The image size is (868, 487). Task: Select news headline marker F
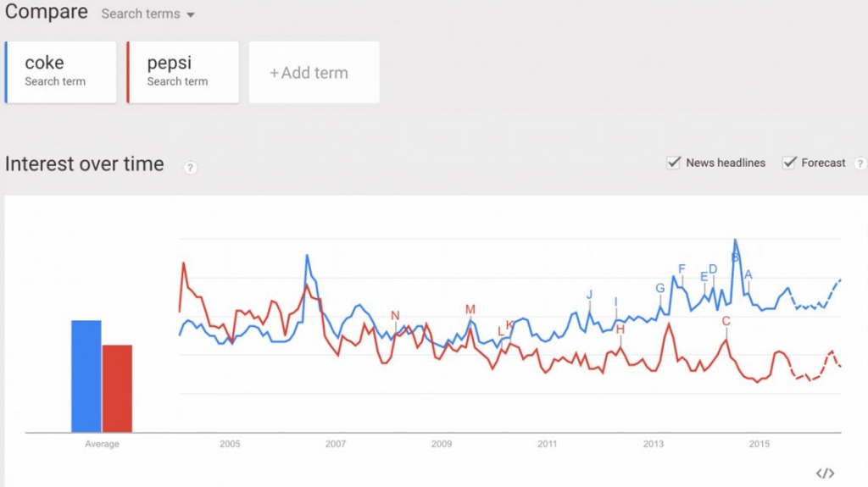pyautogui.click(x=682, y=269)
